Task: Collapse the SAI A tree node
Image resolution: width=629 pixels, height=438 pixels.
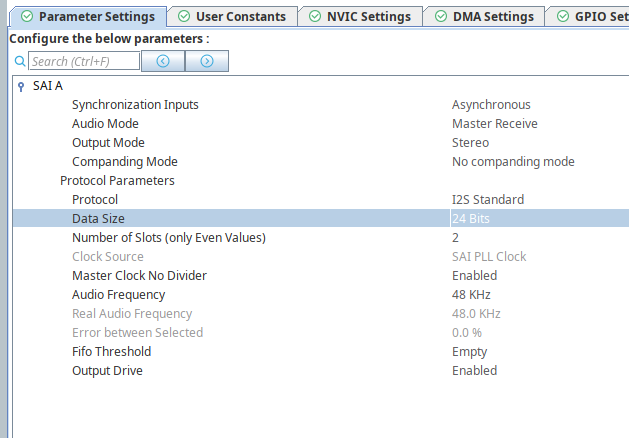Action: pyautogui.click(x=20, y=86)
